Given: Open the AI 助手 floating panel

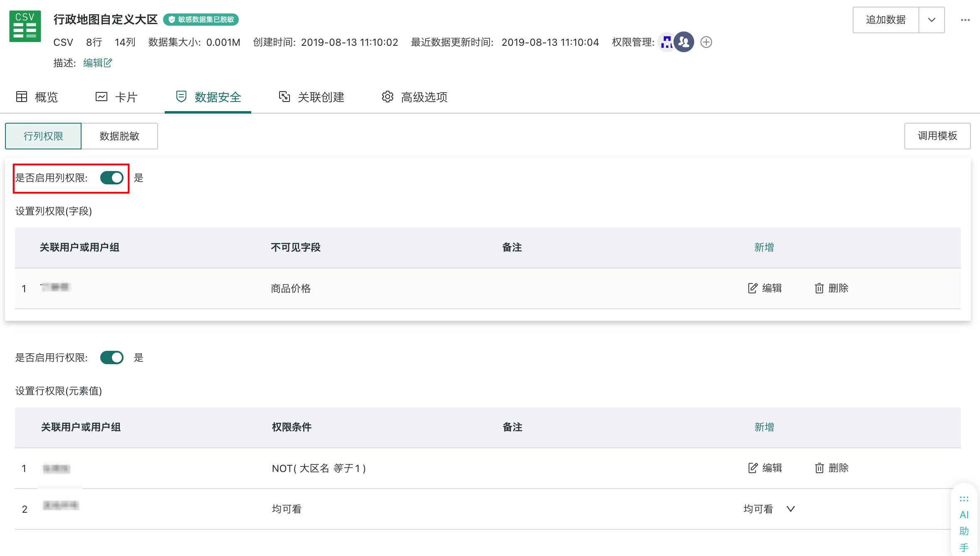Looking at the screenshot, I should (964, 524).
